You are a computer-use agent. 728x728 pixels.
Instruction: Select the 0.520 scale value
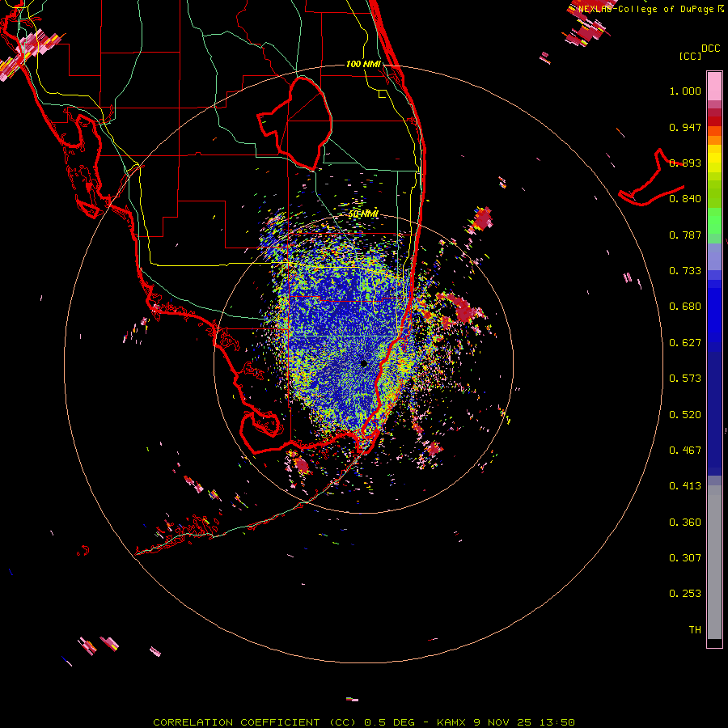click(685, 415)
